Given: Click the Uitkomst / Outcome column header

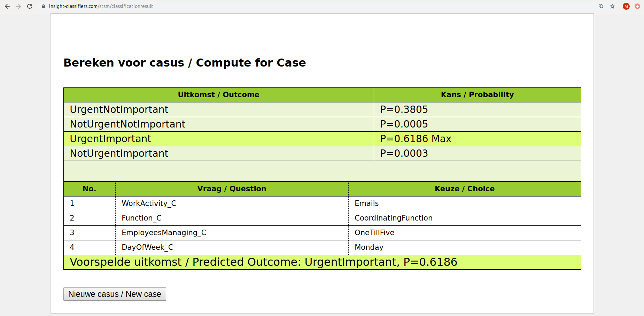Looking at the screenshot, I should point(218,95).
